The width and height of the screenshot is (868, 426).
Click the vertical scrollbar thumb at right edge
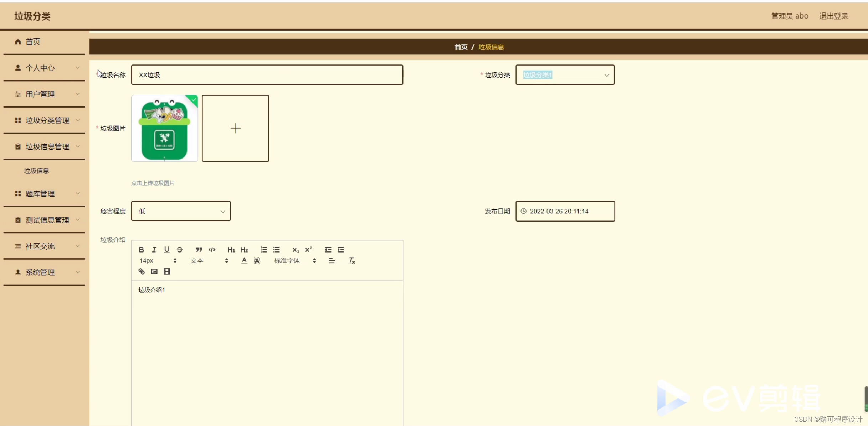[x=866, y=399]
